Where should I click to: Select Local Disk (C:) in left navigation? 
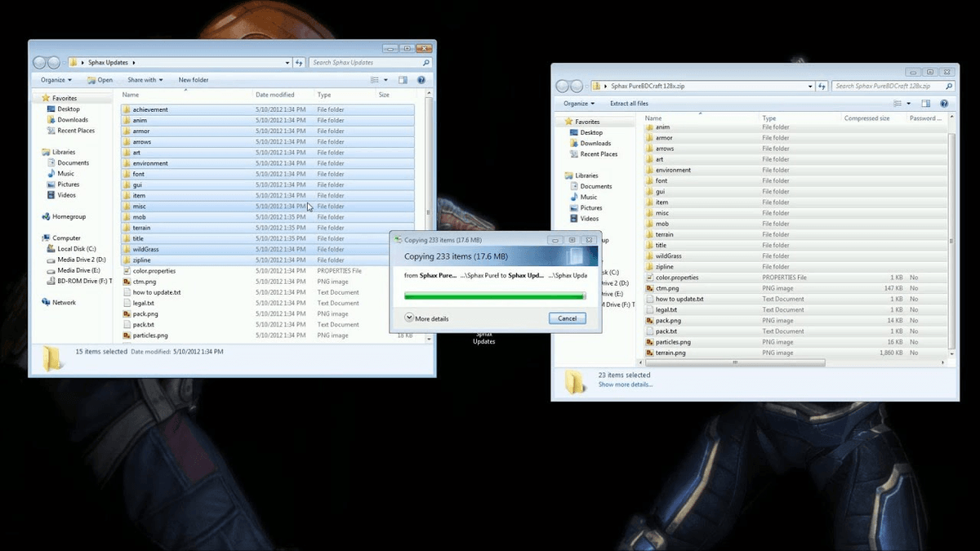tap(76, 249)
